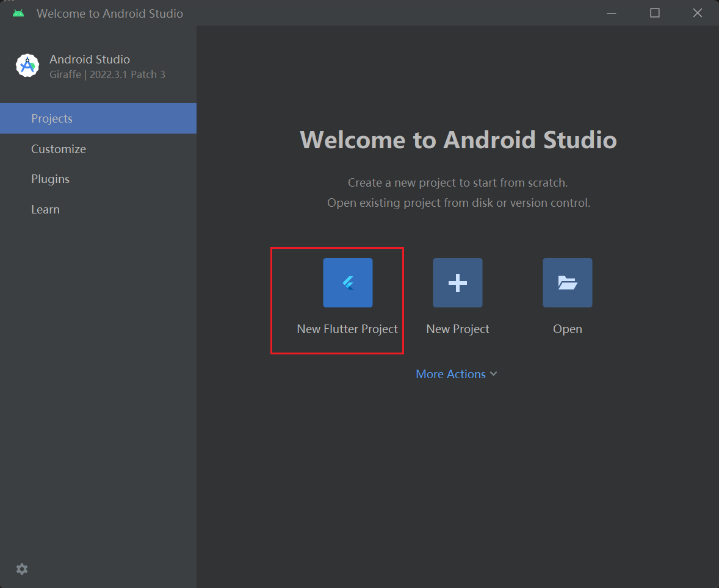Close the Welcome to Android Studio window

[x=698, y=13]
